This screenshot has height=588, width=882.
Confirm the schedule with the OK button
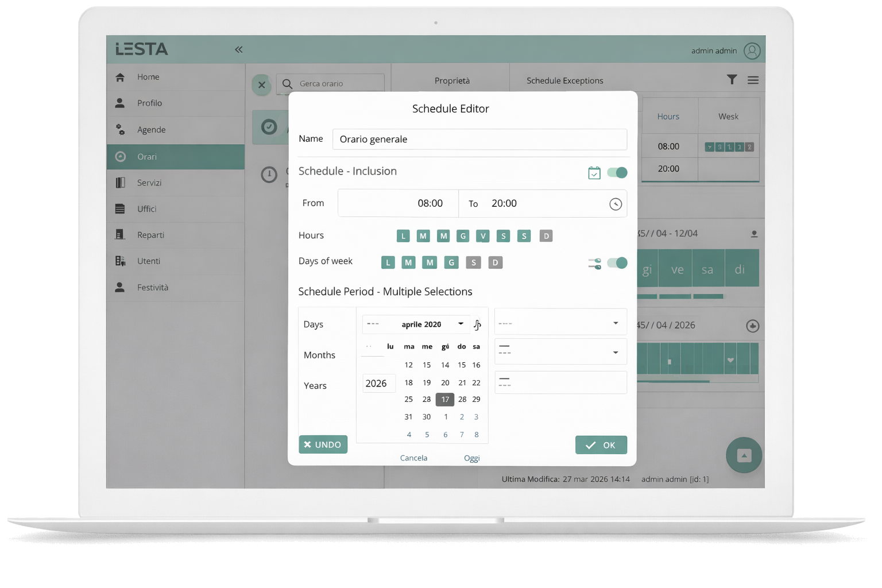tap(601, 444)
